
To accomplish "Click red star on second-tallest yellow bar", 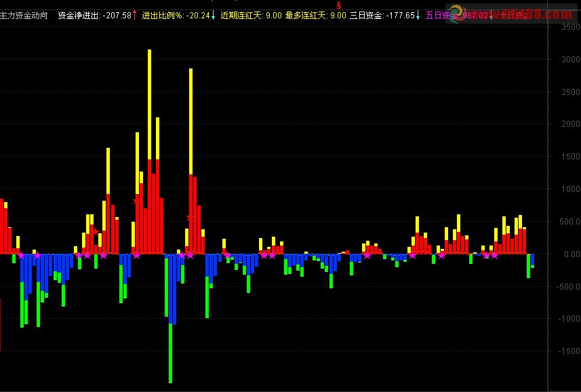I will click(x=191, y=218).
